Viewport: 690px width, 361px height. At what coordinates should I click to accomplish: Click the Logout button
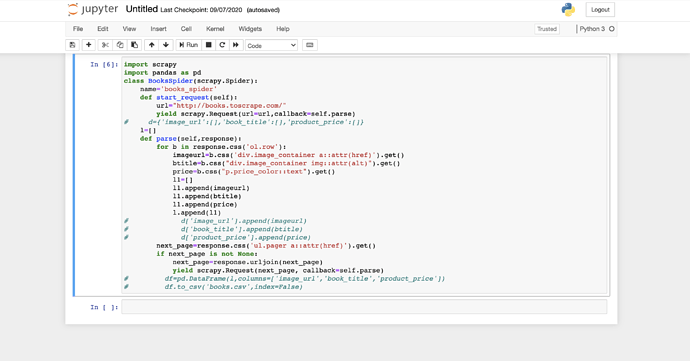click(x=600, y=10)
